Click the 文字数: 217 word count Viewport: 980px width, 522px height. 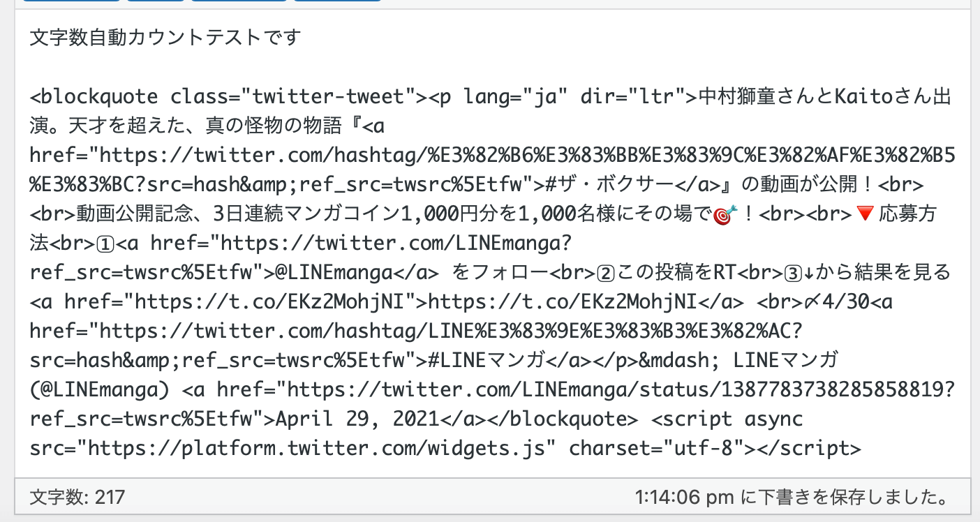[x=77, y=498]
